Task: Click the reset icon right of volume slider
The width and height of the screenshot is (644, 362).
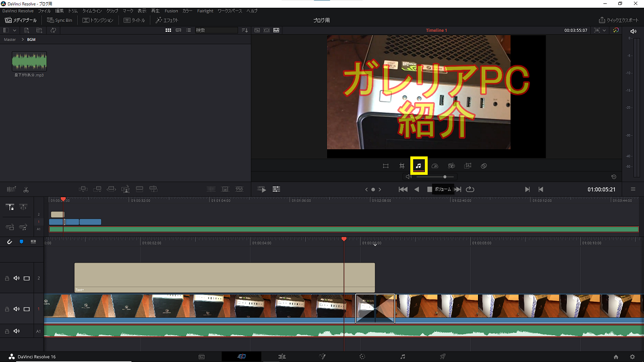Action: tap(614, 177)
